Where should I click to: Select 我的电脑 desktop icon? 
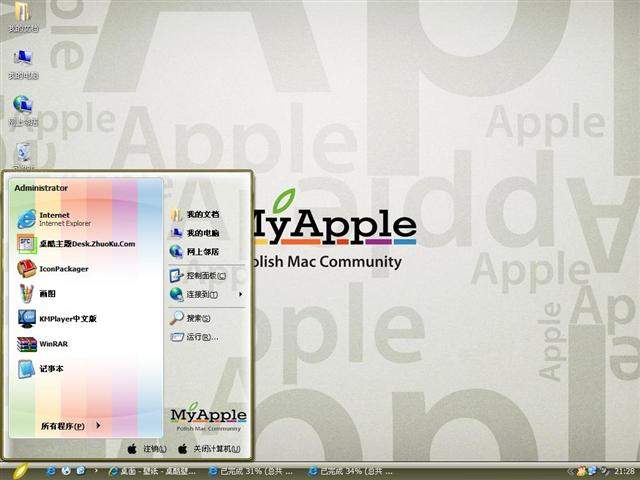click(x=23, y=64)
